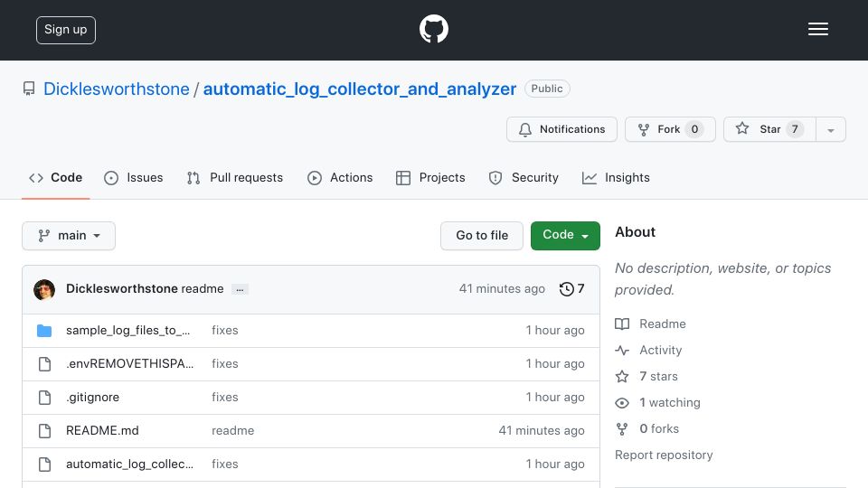Expand the green Code dropdown
Image resolution: width=868 pixels, height=488 pixels.
pos(565,236)
